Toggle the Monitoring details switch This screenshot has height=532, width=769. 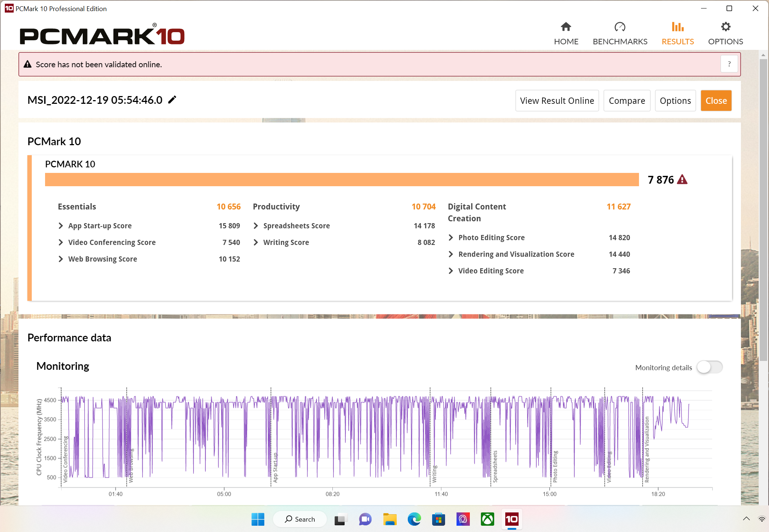[710, 367]
